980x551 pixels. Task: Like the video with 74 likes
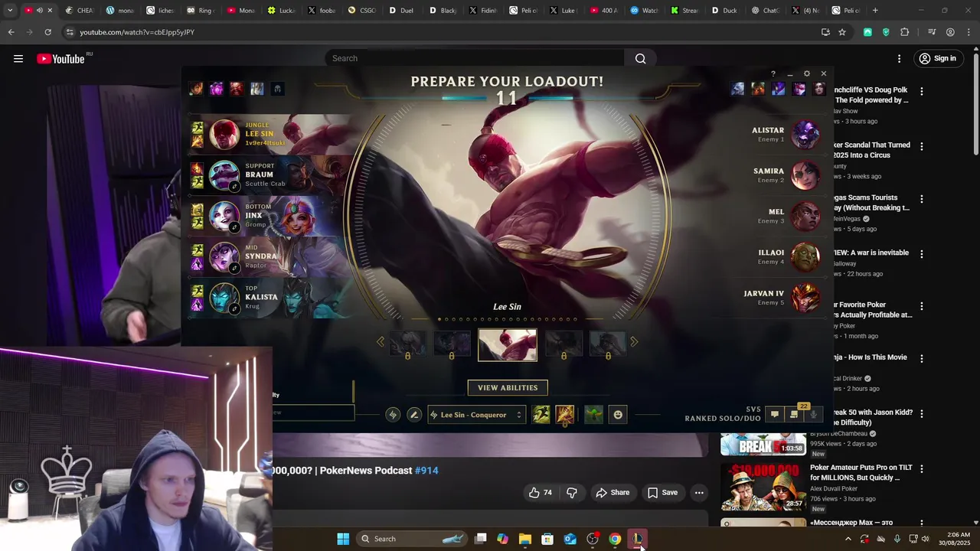[x=541, y=493]
